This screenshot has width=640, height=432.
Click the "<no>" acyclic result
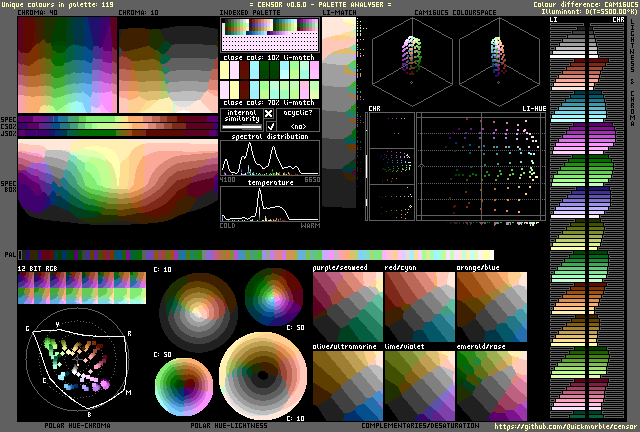[x=298, y=126]
